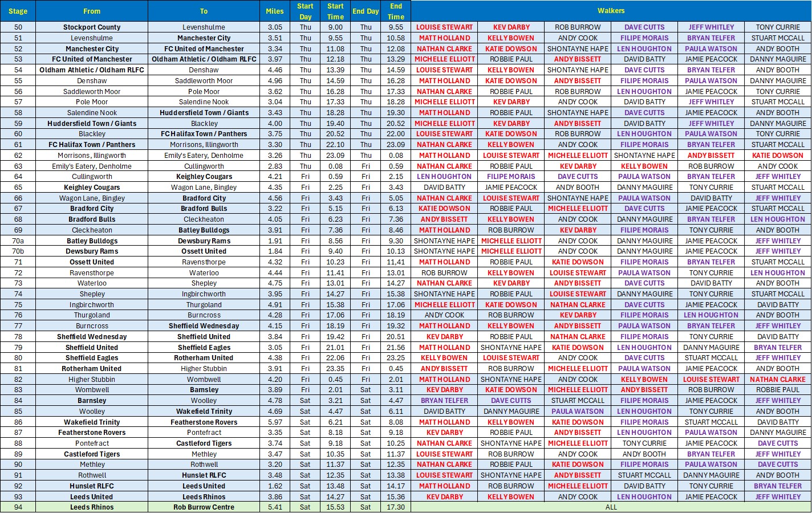
Task: Select Keighley Cougars in stage 64 To column
Action: tap(204, 177)
